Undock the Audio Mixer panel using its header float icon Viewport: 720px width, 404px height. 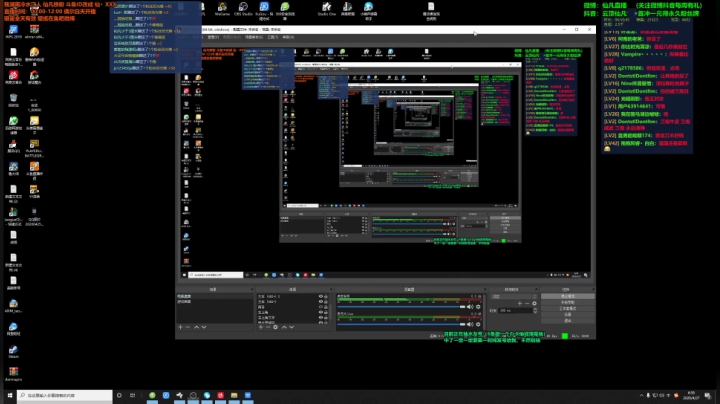click(x=485, y=289)
